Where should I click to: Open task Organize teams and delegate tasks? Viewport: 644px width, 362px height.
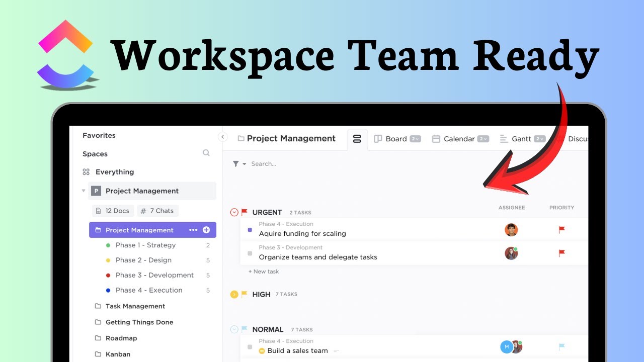pos(318,257)
